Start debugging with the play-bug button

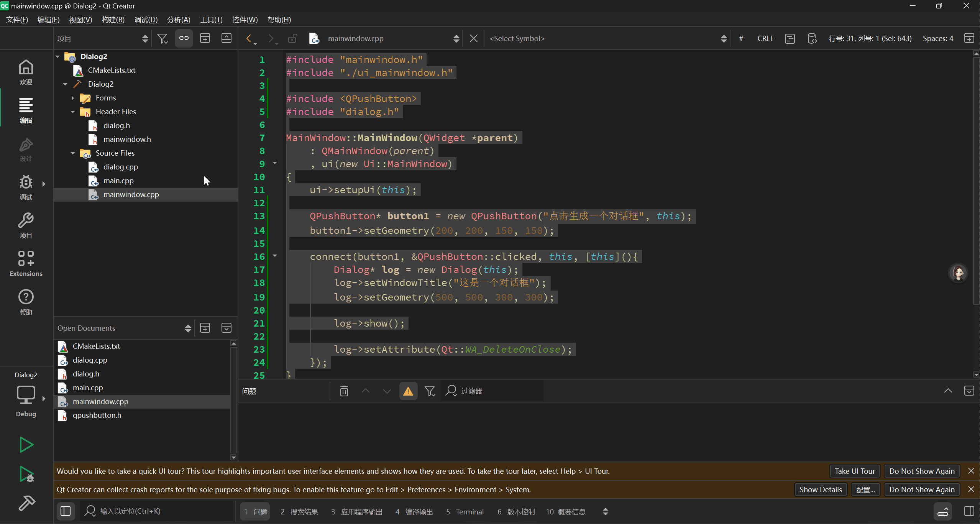tap(26, 474)
